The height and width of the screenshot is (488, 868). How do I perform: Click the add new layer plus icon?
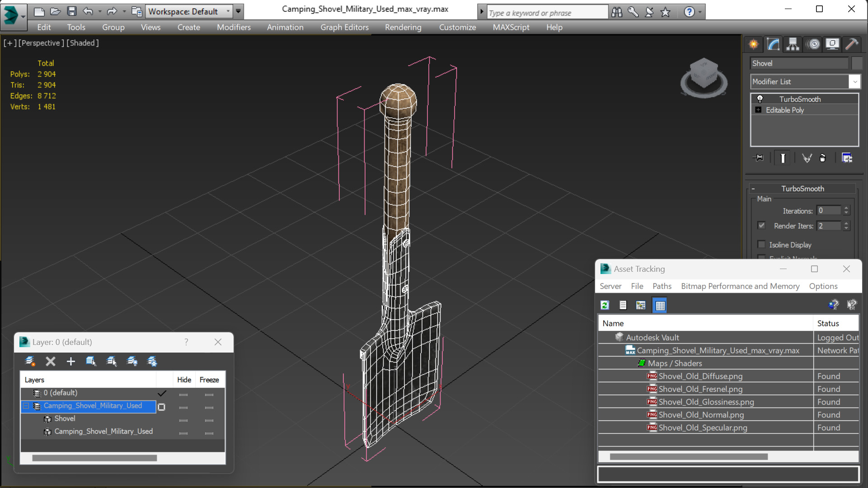(x=70, y=361)
